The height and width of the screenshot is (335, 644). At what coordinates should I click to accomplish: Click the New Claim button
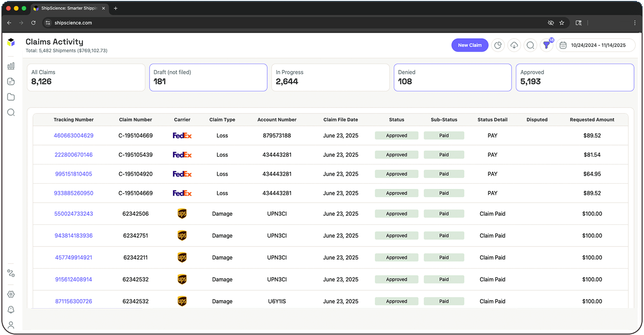(x=470, y=45)
